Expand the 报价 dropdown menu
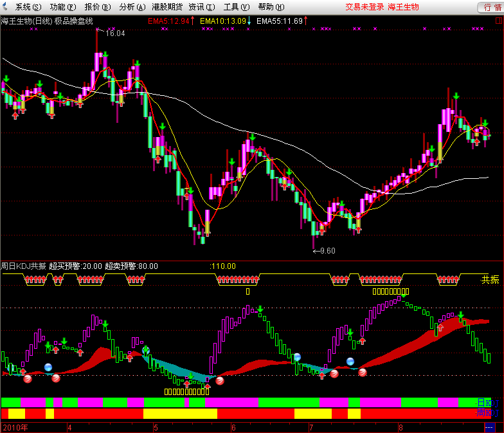 (x=96, y=7)
